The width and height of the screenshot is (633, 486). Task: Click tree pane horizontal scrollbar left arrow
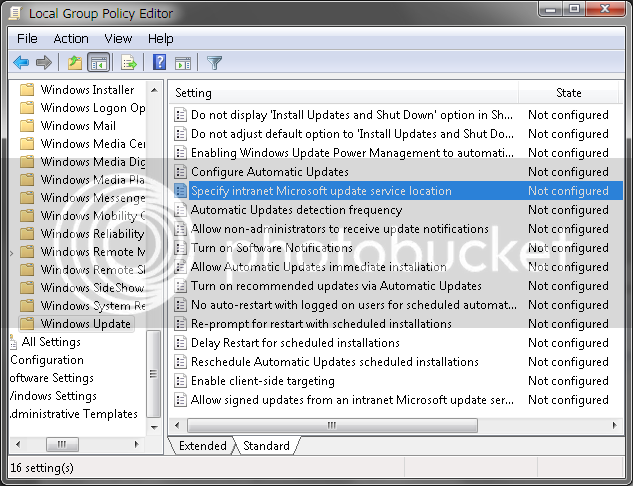click(18, 444)
